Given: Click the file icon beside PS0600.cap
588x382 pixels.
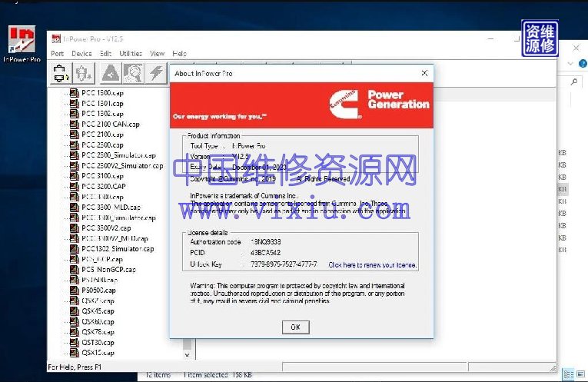Looking at the screenshot, I should point(75,291).
